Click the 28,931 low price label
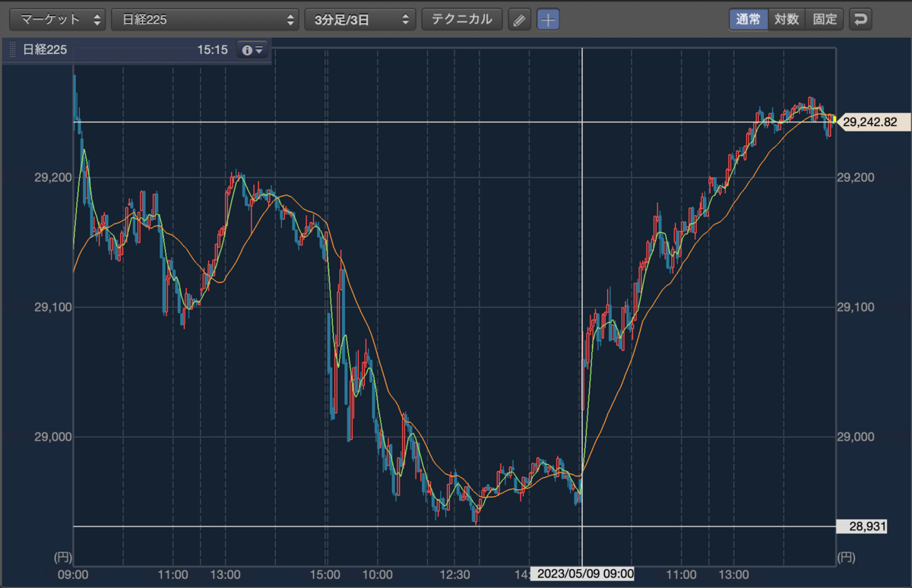Image resolution: width=912 pixels, height=588 pixels. (862, 526)
